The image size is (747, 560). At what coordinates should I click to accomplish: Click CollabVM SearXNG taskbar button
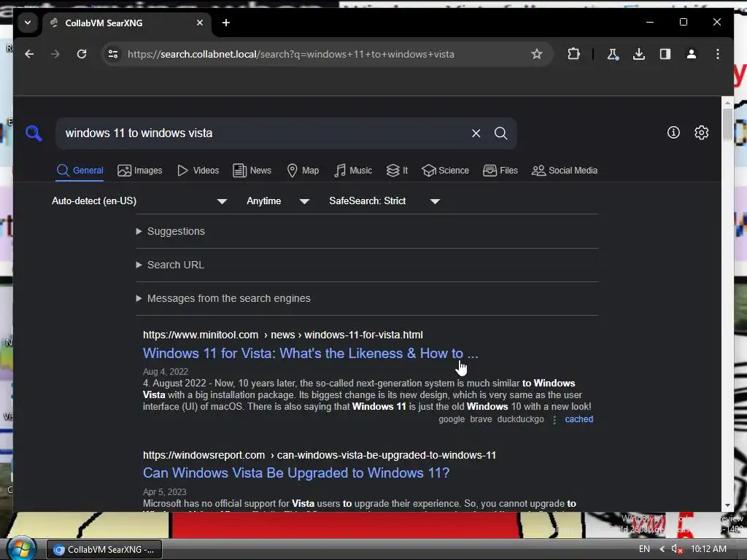[x=104, y=550]
